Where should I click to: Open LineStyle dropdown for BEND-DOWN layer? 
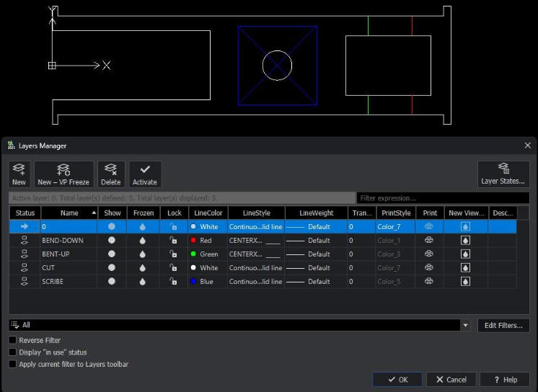(x=255, y=241)
